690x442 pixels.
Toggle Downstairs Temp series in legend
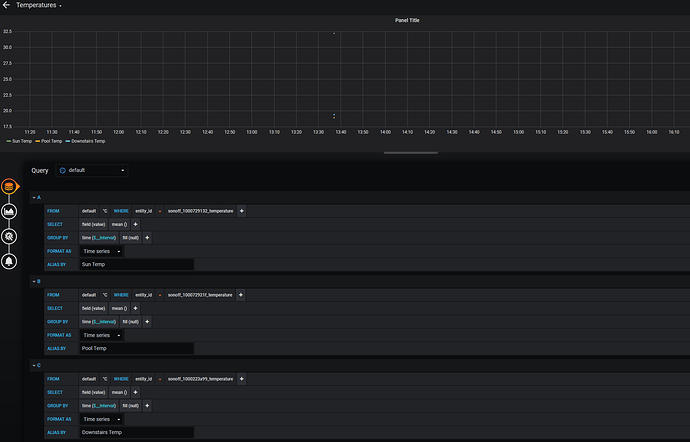pos(85,141)
